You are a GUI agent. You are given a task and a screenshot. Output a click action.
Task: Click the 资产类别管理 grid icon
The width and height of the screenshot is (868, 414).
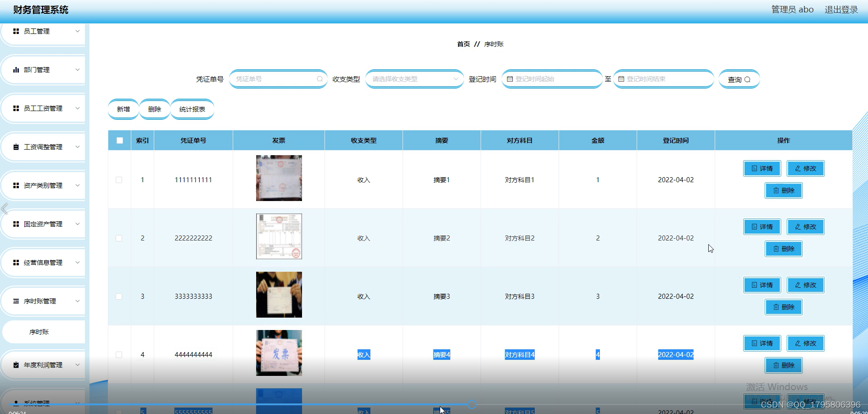[x=16, y=185]
